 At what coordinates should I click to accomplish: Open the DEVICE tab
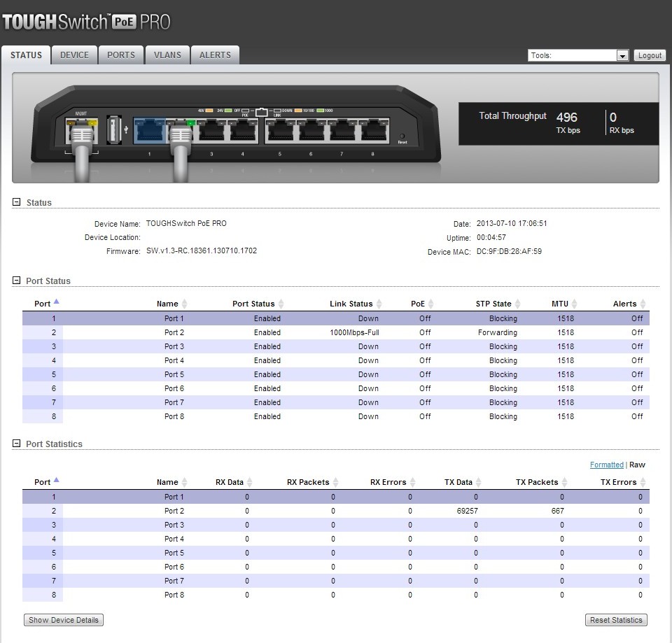(74, 55)
